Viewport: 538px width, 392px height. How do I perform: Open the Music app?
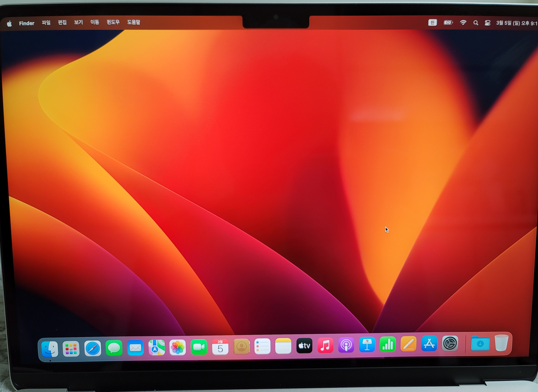click(325, 345)
